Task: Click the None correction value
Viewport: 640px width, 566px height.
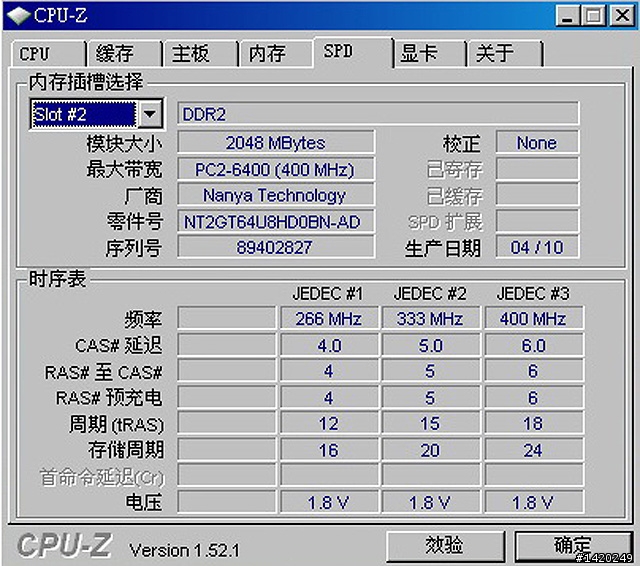Action: tap(537, 143)
